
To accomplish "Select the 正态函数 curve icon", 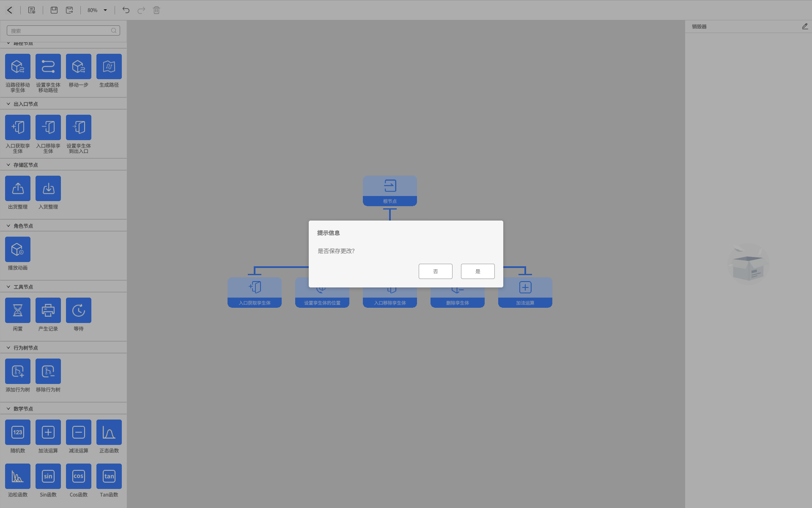I will click(x=109, y=432).
